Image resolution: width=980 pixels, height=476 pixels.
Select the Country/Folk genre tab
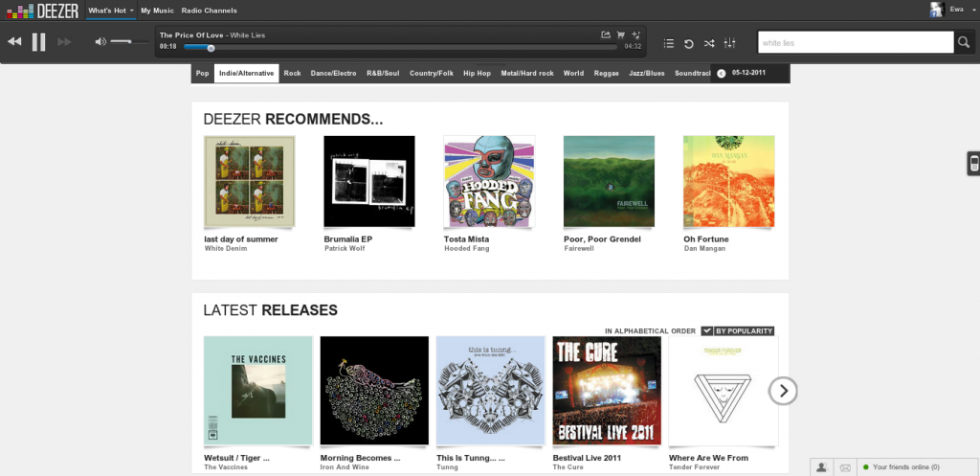tap(432, 73)
